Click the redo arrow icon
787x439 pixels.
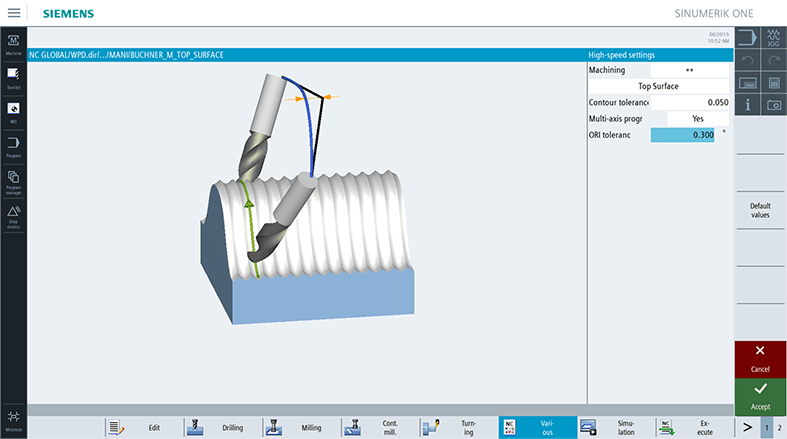pos(773,61)
